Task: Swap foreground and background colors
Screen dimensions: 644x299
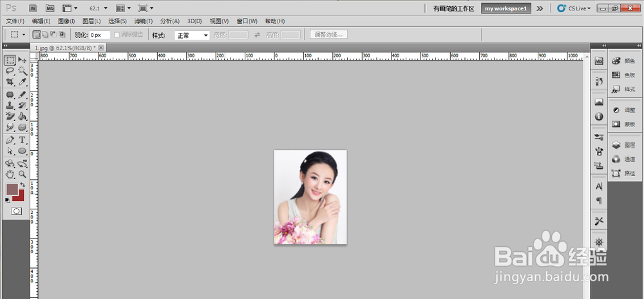Action: [x=22, y=185]
